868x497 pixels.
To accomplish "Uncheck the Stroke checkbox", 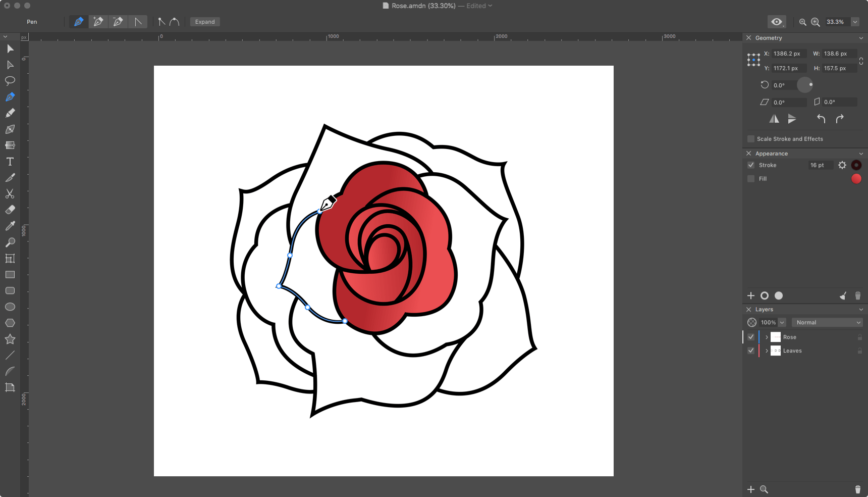I will click(751, 165).
